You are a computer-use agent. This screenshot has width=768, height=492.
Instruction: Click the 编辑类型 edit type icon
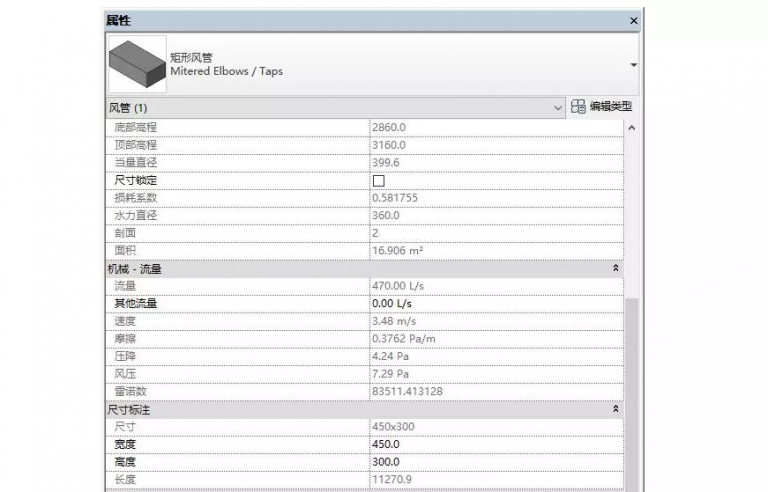[578, 107]
